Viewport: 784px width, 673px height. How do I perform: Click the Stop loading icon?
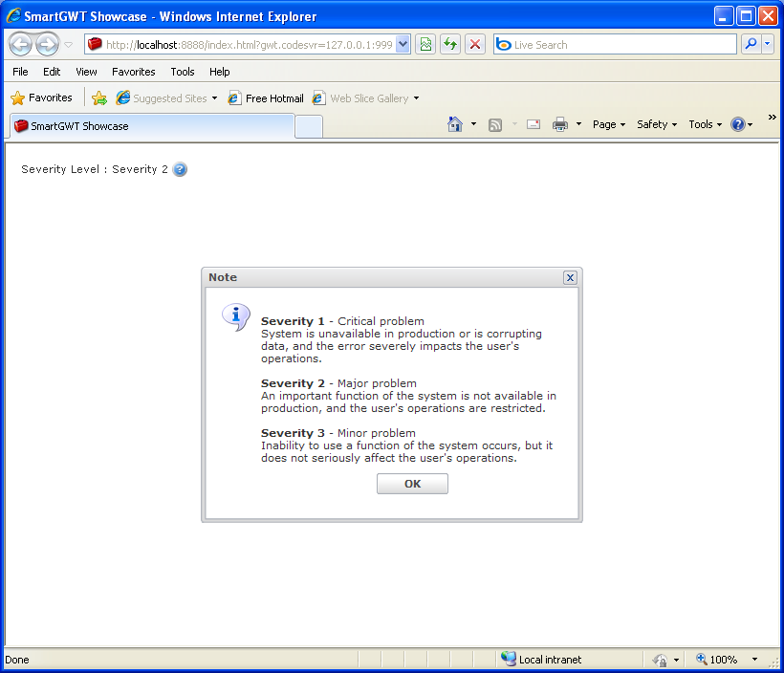click(x=475, y=45)
